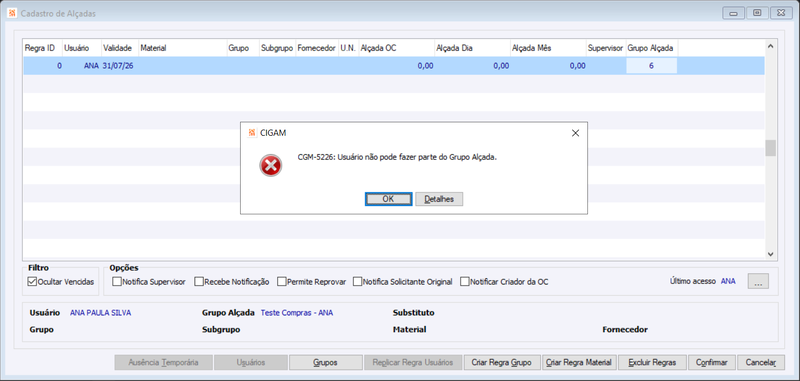Click the Ausência Temporária button
The width and height of the screenshot is (800, 381).
(x=163, y=363)
